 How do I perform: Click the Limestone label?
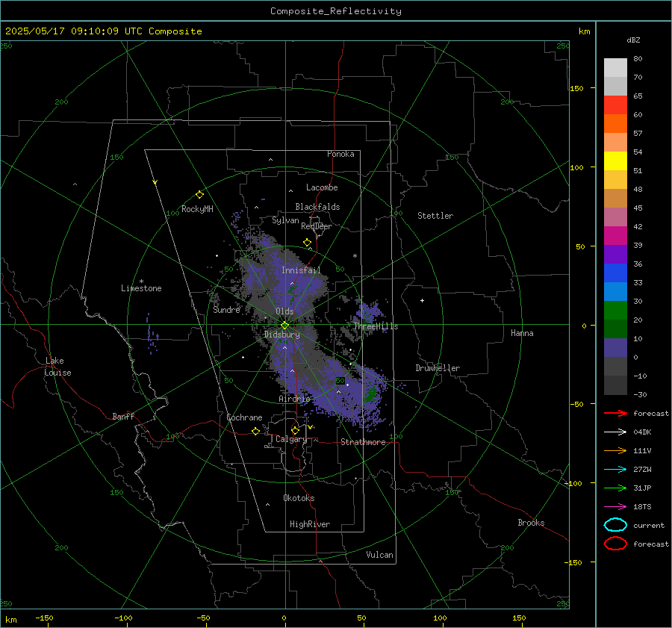pyautogui.click(x=141, y=288)
